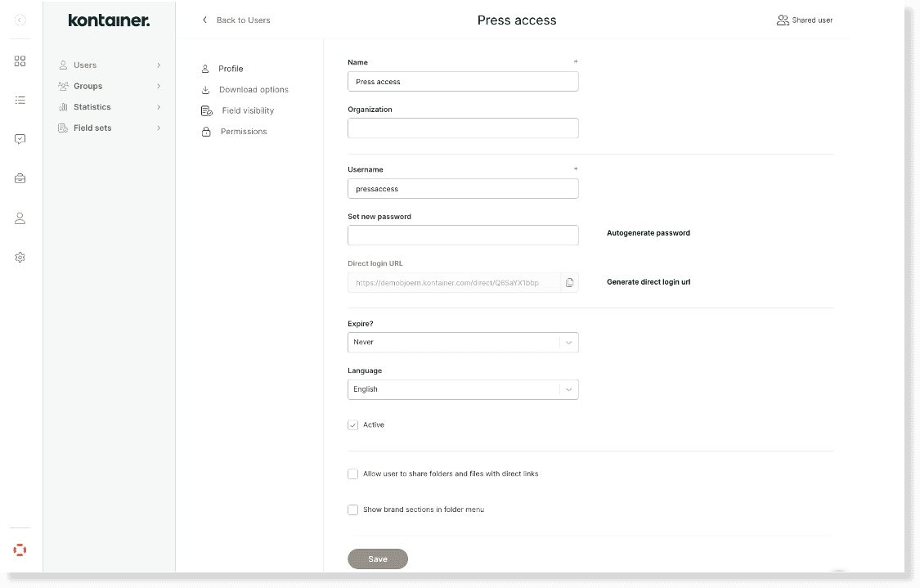Select the list icon in left sidebar
The image size is (920, 588).
[20, 100]
